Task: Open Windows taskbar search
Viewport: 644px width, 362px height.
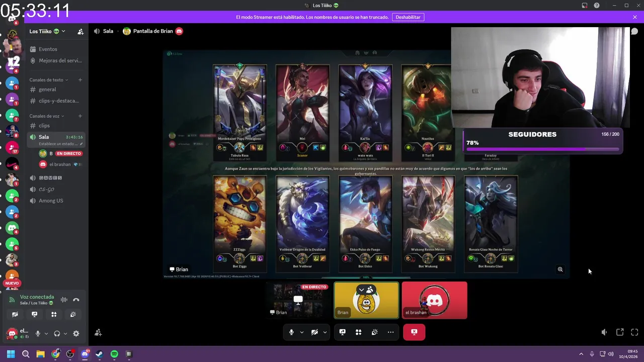Action: coord(26,354)
